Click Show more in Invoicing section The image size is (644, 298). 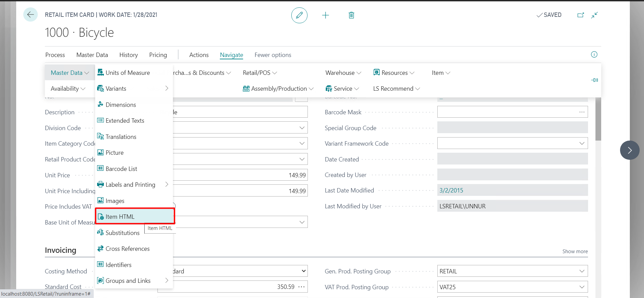point(575,251)
